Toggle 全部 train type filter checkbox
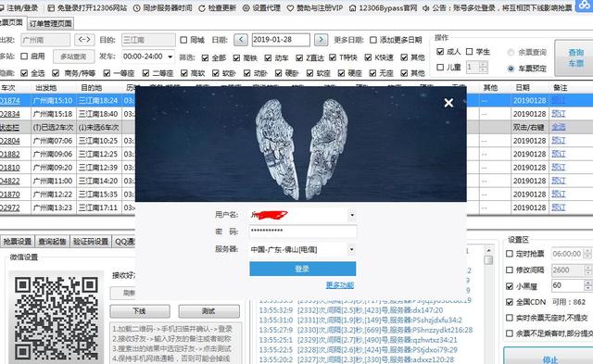 [205, 57]
